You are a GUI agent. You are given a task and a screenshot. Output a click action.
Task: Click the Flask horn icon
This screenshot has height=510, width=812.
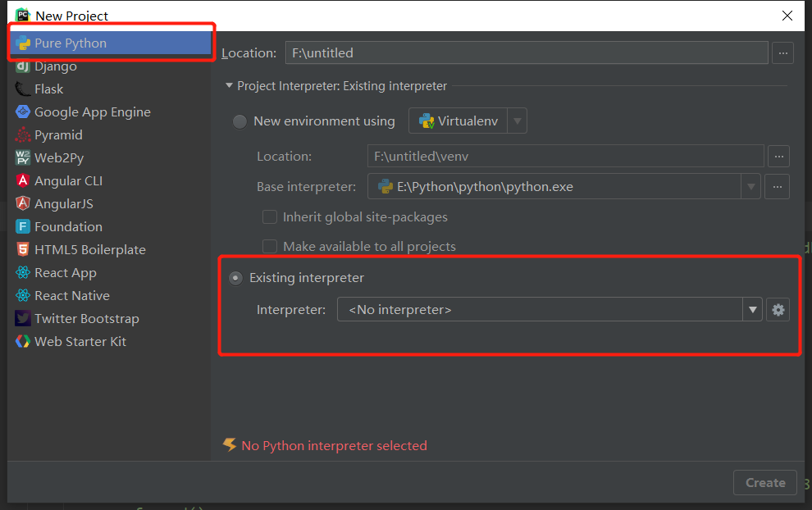(x=23, y=89)
